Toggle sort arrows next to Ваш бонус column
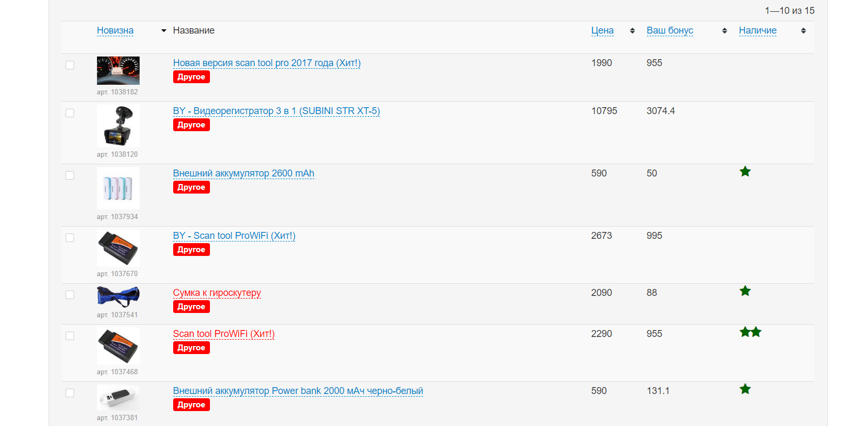Viewport: 868px width, 426px height. pyautogui.click(x=724, y=31)
